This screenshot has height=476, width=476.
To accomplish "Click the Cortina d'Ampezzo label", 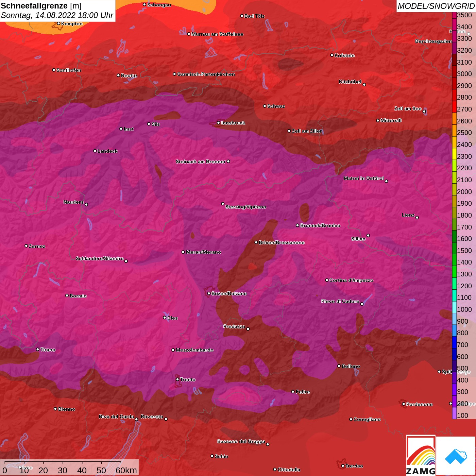I will tap(351, 280).
